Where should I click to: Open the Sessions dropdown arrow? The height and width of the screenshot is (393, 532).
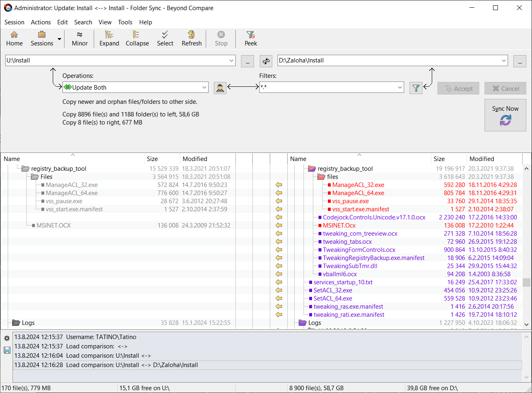click(x=60, y=39)
